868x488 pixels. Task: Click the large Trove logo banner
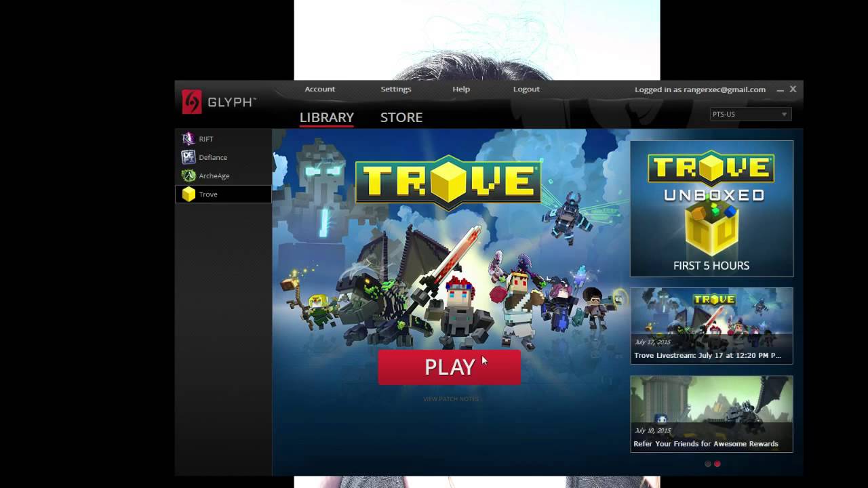tap(448, 182)
